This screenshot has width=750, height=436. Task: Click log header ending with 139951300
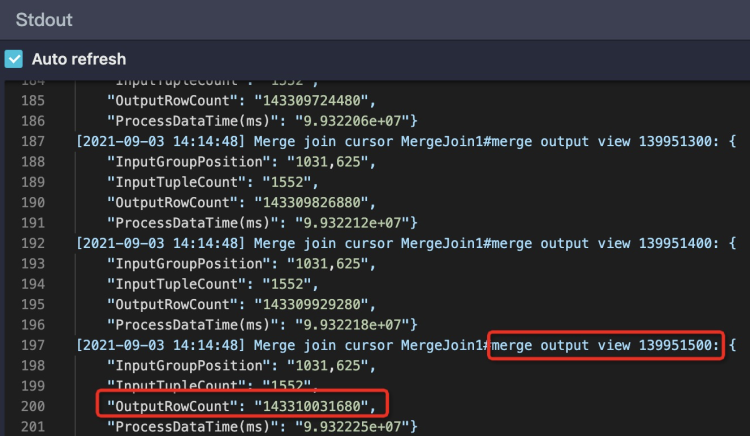click(406, 142)
